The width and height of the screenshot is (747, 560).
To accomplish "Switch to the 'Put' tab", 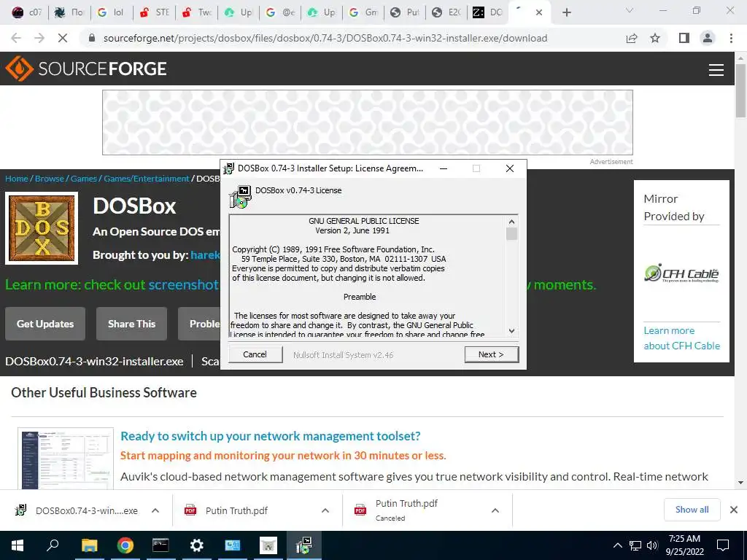I will tap(406, 12).
